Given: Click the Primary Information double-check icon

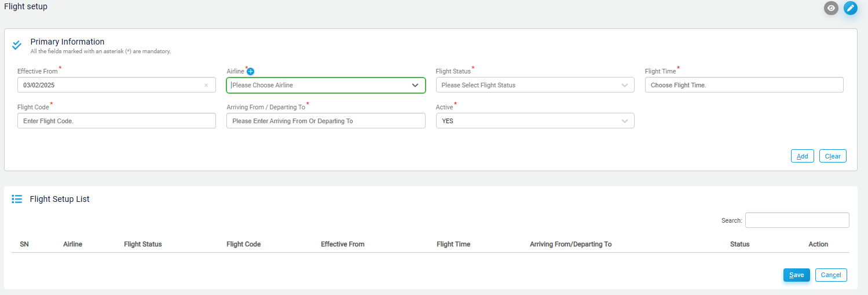Looking at the screenshot, I should [17, 45].
